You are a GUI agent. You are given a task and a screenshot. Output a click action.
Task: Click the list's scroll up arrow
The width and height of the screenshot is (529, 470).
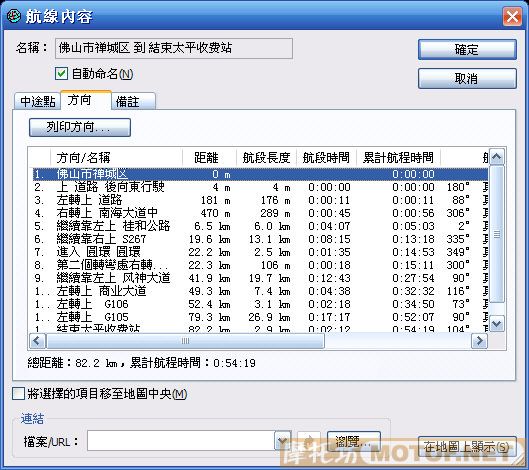pyautogui.click(x=497, y=157)
